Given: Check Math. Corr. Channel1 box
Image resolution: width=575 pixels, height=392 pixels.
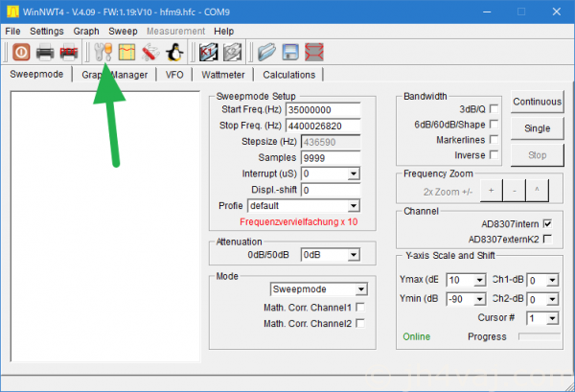Looking at the screenshot, I should pos(359,307).
